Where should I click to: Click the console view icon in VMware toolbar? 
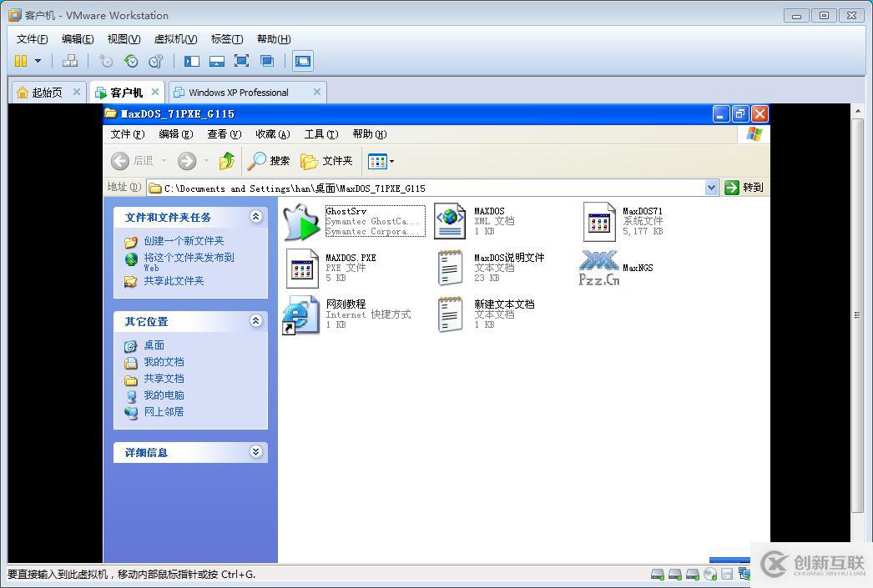click(303, 61)
